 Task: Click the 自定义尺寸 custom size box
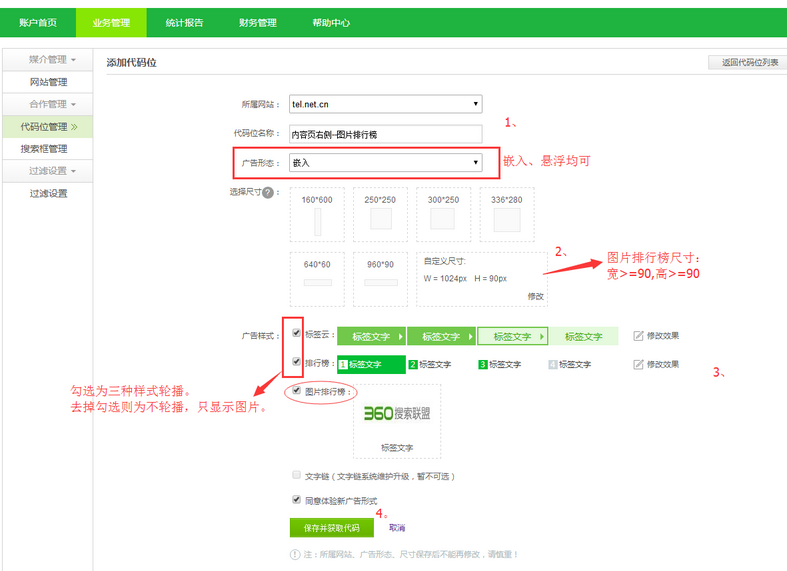click(x=482, y=279)
